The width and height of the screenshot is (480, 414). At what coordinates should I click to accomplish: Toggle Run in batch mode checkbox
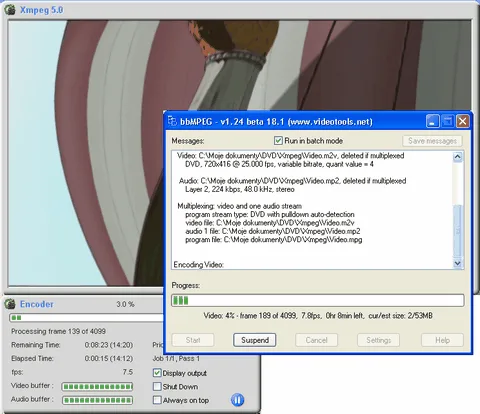point(278,141)
